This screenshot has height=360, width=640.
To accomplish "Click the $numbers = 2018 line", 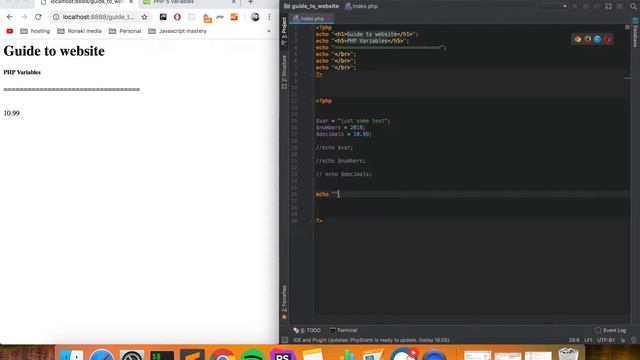I will (341, 127).
